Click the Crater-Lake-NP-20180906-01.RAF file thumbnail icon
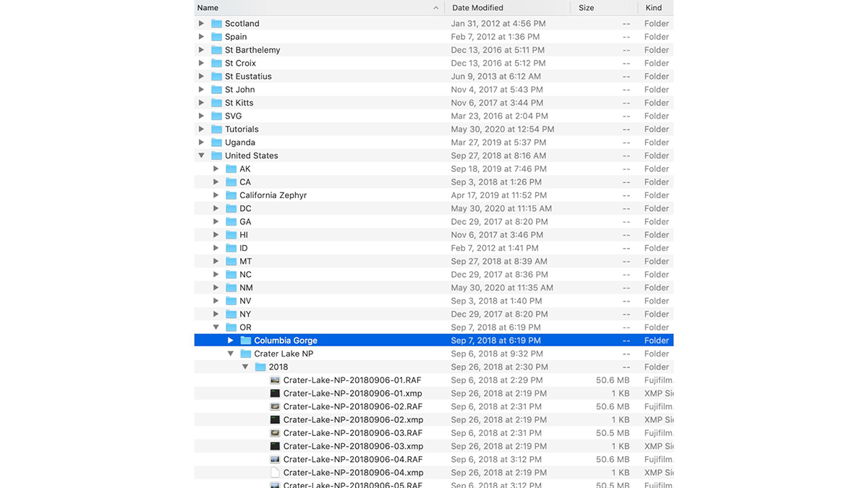Screen dimensions: 868x488 click(275, 380)
